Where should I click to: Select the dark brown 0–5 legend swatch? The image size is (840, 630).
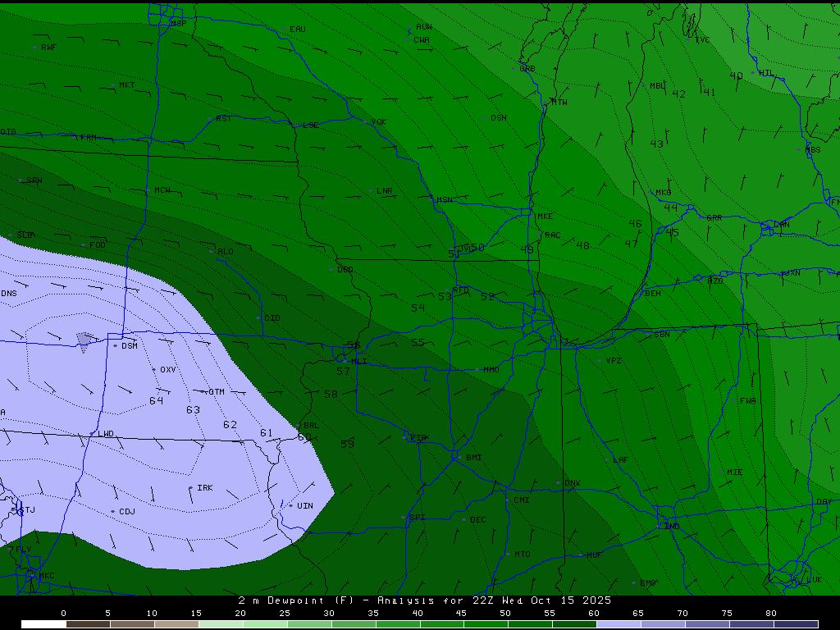88,624
